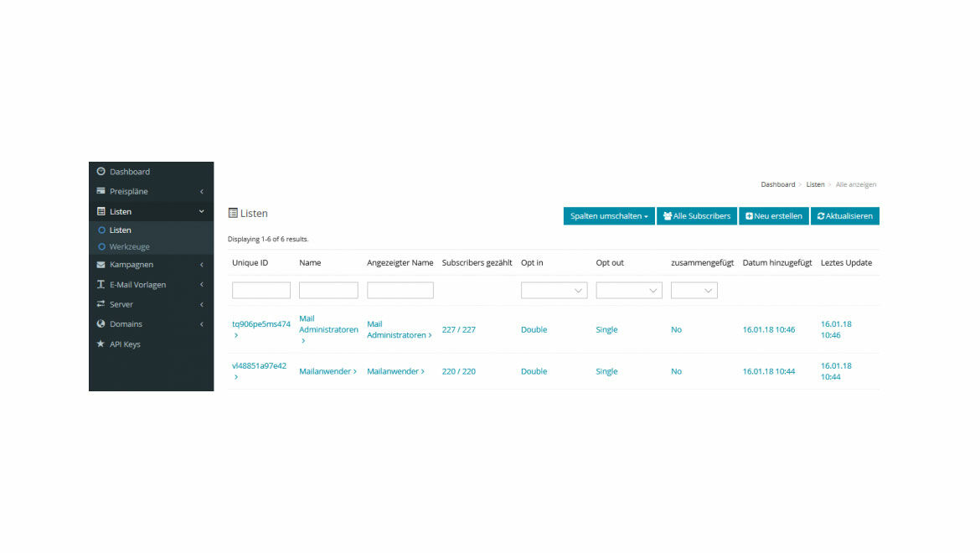Image resolution: width=980 pixels, height=553 pixels.
Task: Open API Keys menu item
Action: [125, 344]
